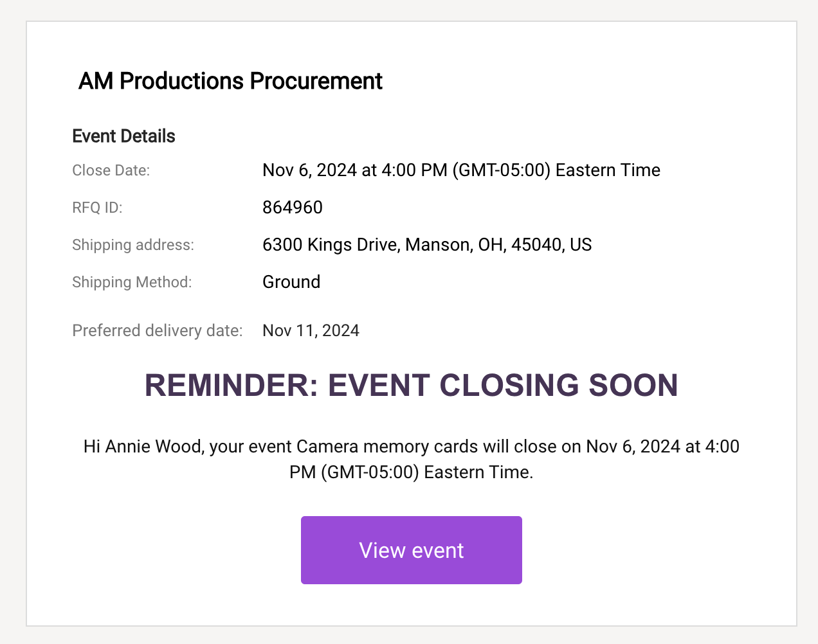The width and height of the screenshot is (818, 644).
Task: Select the Shipping Method label
Action: pyautogui.click(x=132, y=282)
